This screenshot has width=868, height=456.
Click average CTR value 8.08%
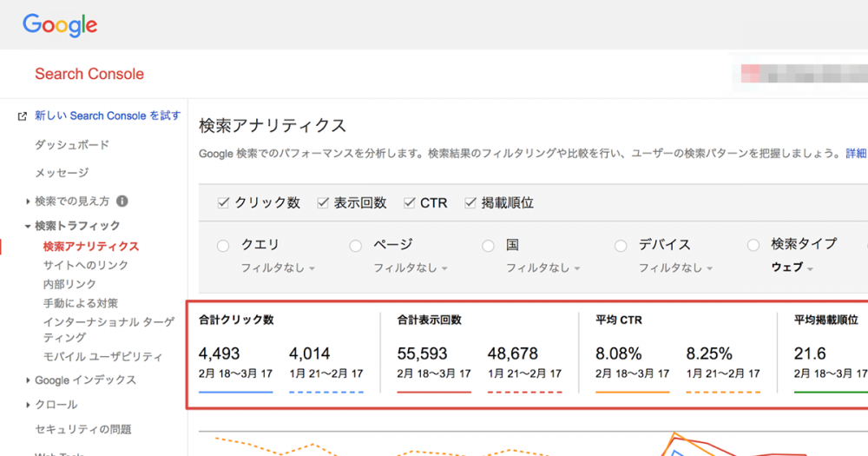[x=619, y=354]
